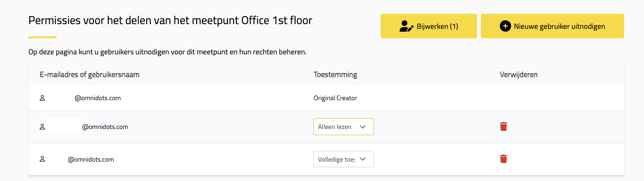Click the Bijwerken (1) button label

tap(437, 26)
